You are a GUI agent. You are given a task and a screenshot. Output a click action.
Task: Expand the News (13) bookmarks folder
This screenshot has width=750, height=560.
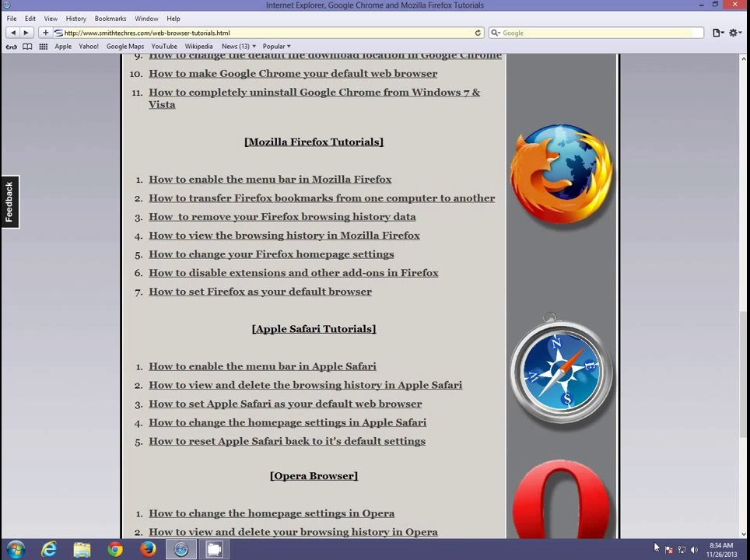238,47
